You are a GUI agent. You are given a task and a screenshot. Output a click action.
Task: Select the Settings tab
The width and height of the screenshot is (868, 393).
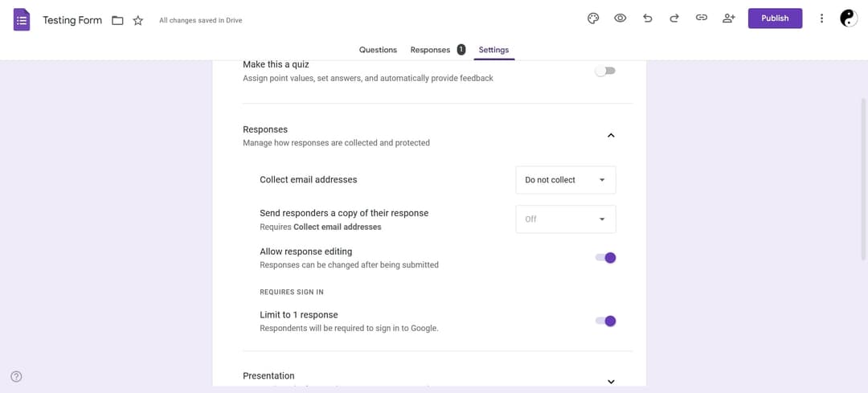click(x=493, y=50)
